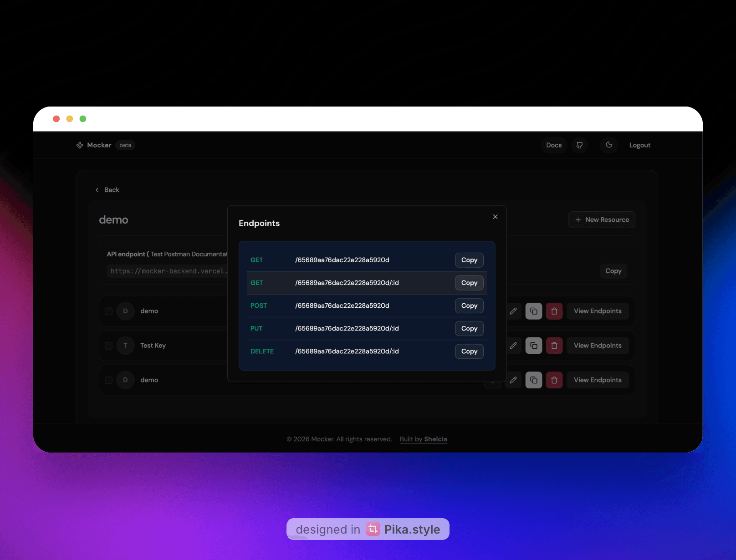Image resolution: width=736 pixels, height=560 pixels.
Task: Create a New Resource
Action: click(x=602, y=219)
